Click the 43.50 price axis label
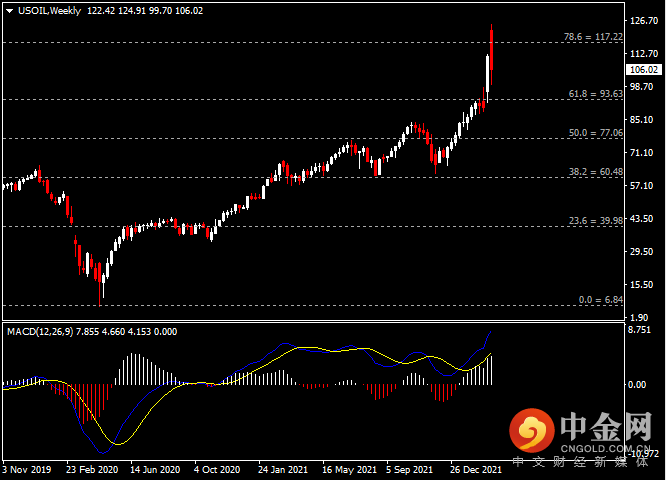The height and width of the screenshot is (480, 666). 641,219
